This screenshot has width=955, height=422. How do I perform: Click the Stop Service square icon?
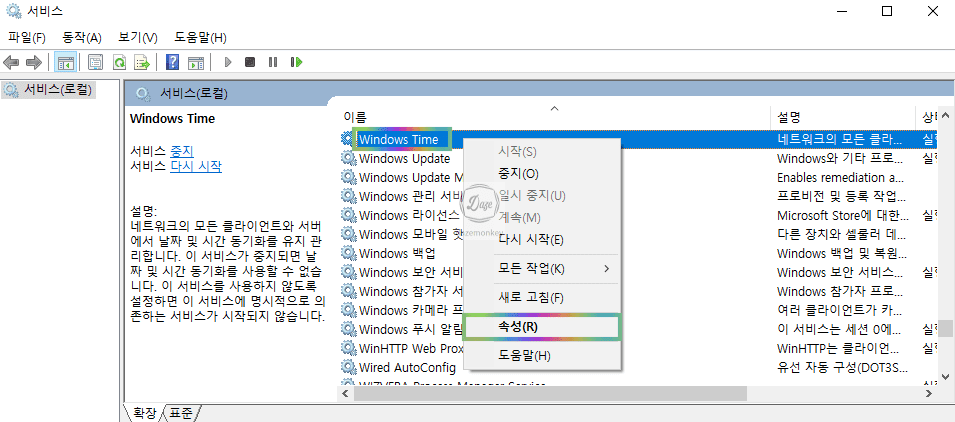(x=250, y=62)
